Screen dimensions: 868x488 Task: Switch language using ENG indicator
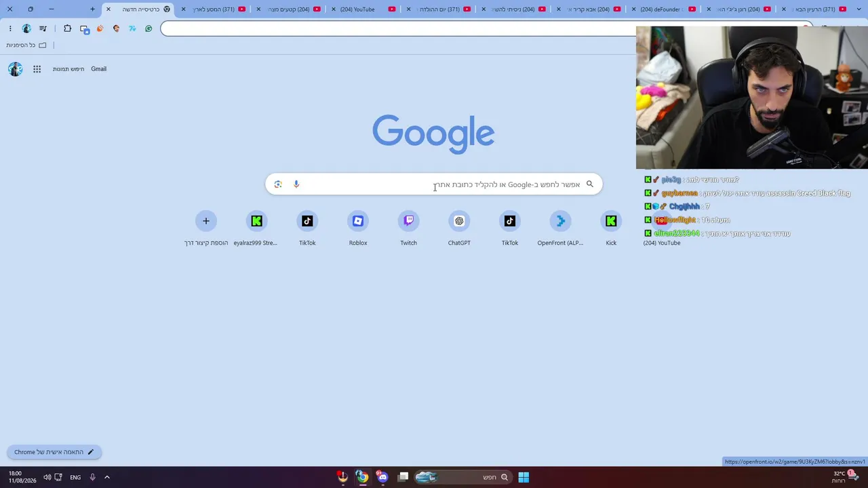click(x=75, y=477)
